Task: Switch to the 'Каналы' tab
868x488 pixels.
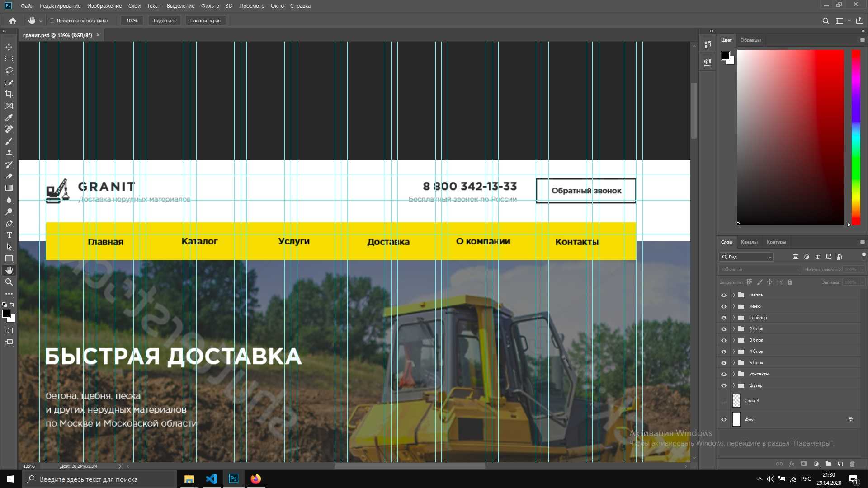Action: 749,242
